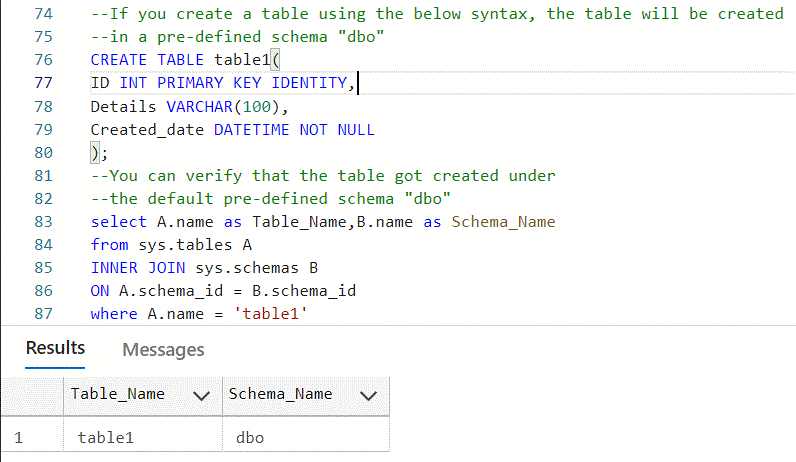Click the comment on line 82
The width and height of the screenshot is (796, 462).
[271, 199]
